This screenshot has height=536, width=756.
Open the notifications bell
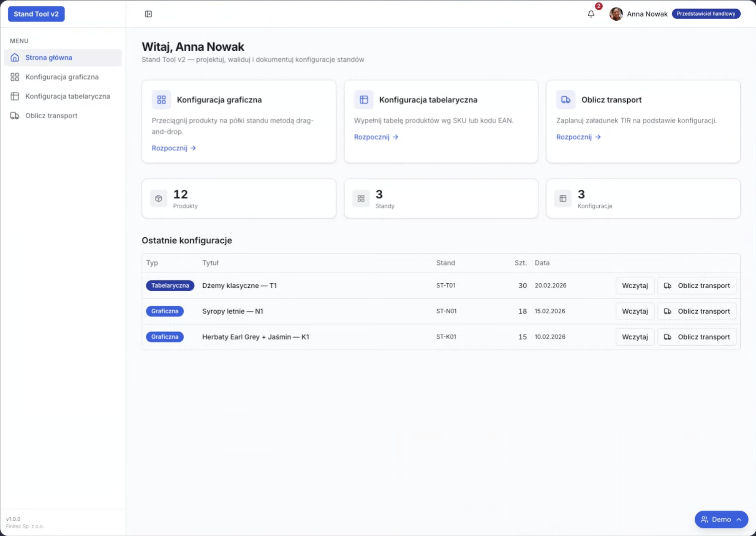[x=591, y=14]
